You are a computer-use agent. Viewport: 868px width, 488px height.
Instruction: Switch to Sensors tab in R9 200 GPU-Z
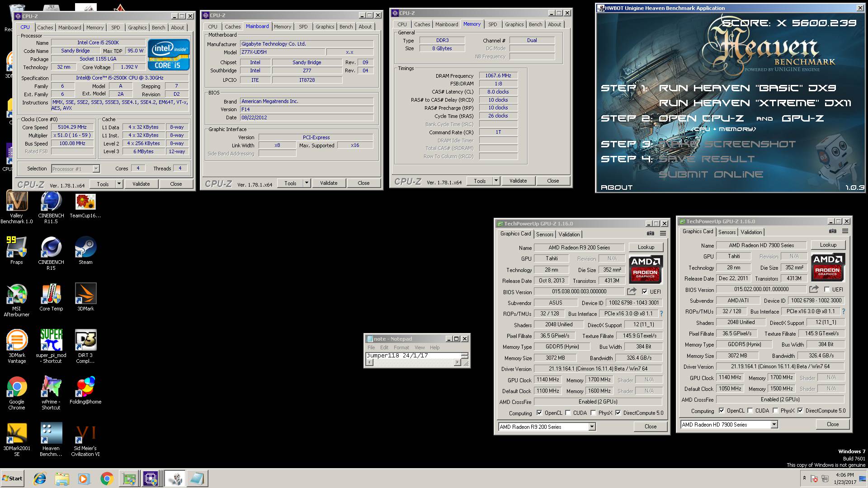point(545,234)
